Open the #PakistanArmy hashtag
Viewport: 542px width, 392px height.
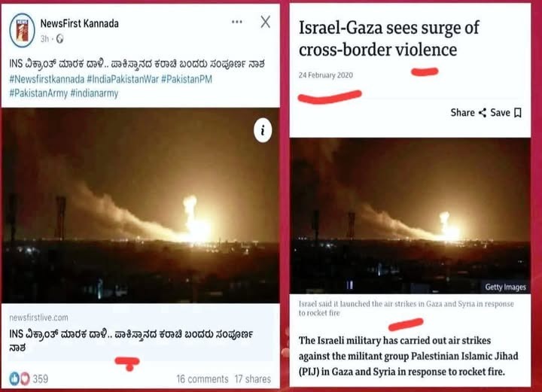(38, 93)
